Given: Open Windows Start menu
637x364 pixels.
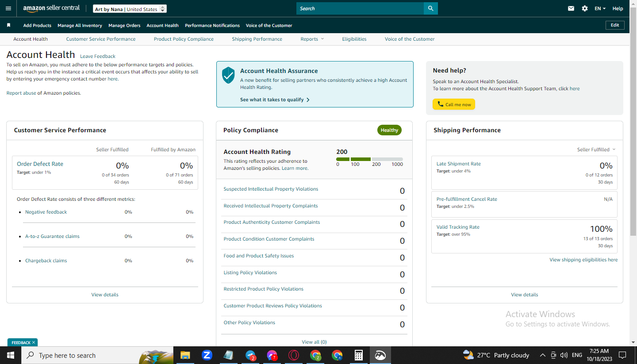Looking at the screenshot, I should [10, 355].
